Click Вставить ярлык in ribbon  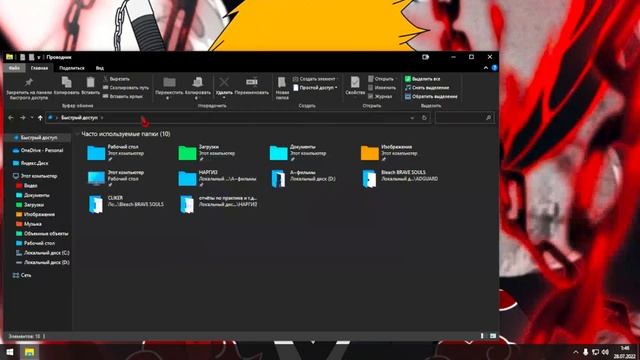click(x=122, y=97)
